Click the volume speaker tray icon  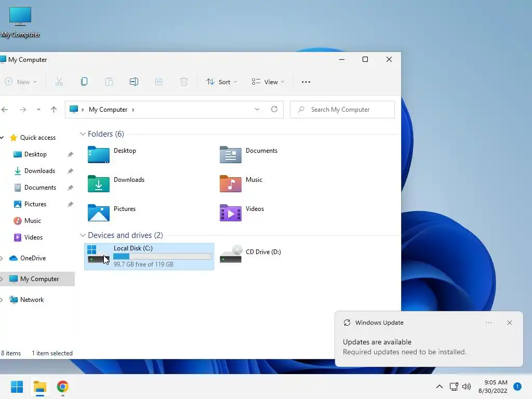(x=467, y=387)
